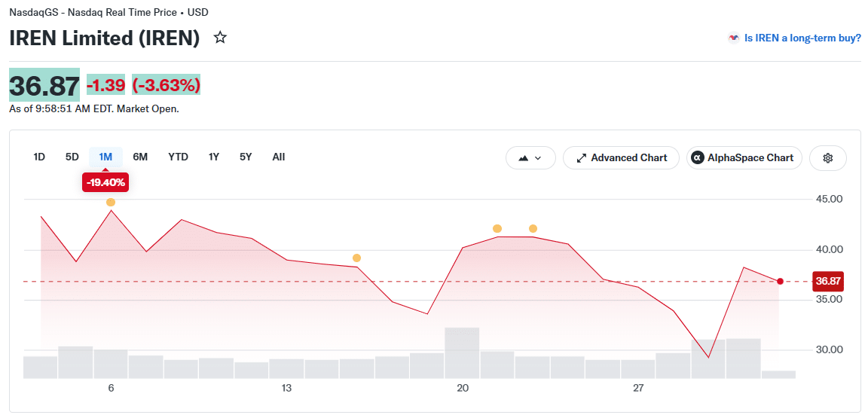Click the tallest volume bar at 20
Image resolution: width=868 pixels, height=418 pixels.
tap(462, 352)
